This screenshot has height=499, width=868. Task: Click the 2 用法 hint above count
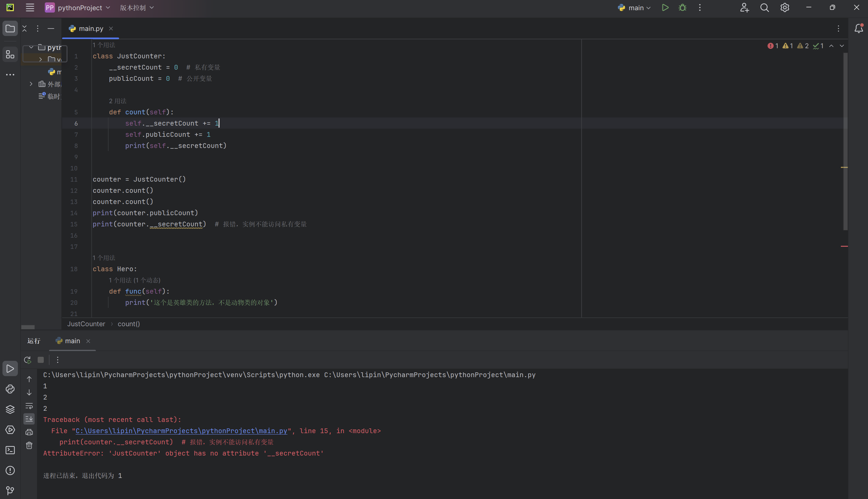[117, 101]
